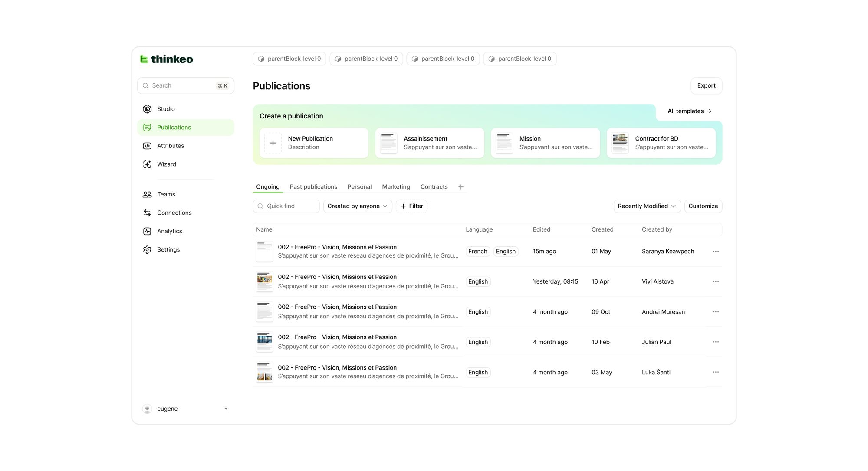Choose the Contract for BD template

click(x=661, y=143)
